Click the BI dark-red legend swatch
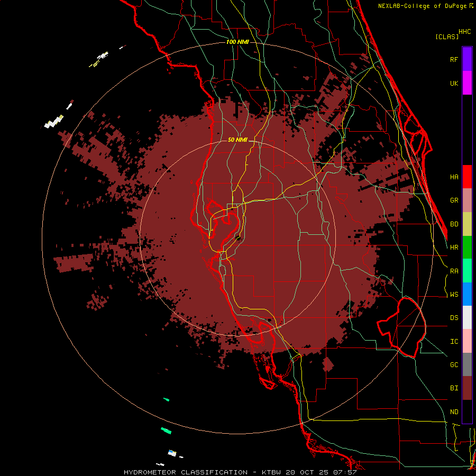476x476 pixels. (x=467, y=388)
